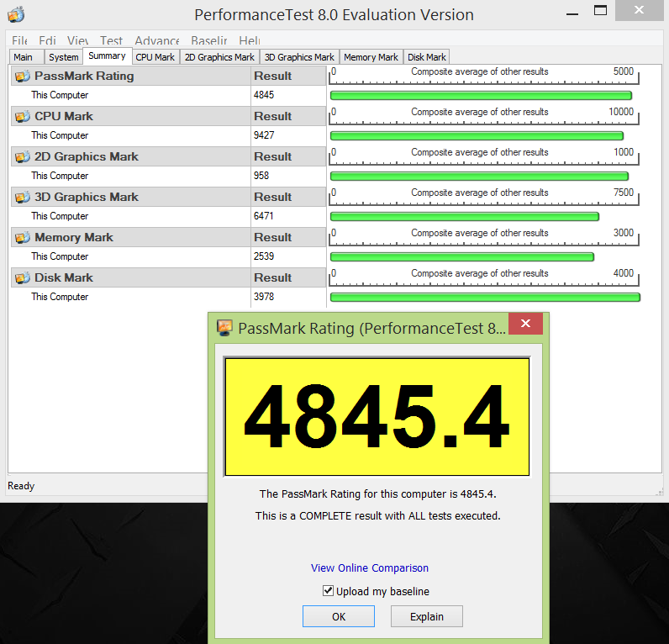Select the 3D Graphics result value 6471
The height and width of the screenshot is (644, 669).
click(x=263, y=216)
